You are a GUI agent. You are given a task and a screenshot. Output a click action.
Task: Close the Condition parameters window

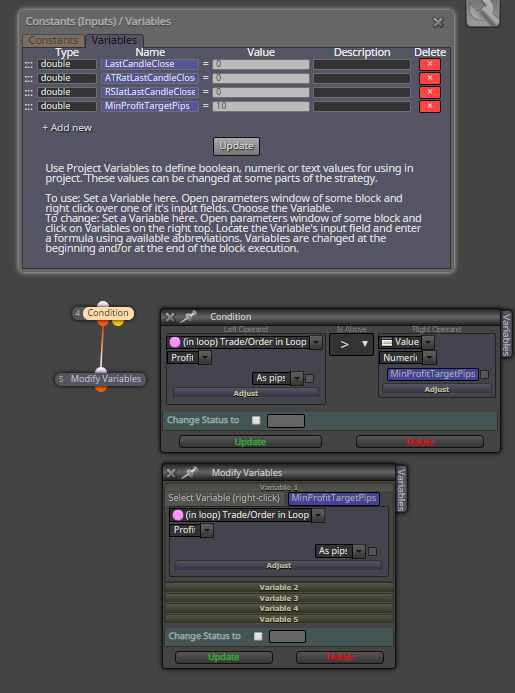click(170, 317)
